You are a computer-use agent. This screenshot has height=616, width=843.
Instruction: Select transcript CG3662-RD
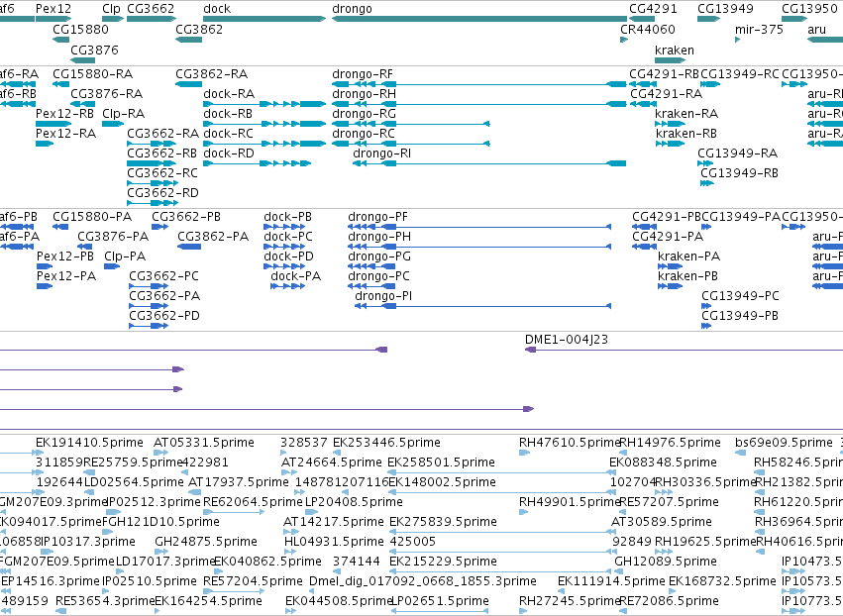click(x=153, y=203)
